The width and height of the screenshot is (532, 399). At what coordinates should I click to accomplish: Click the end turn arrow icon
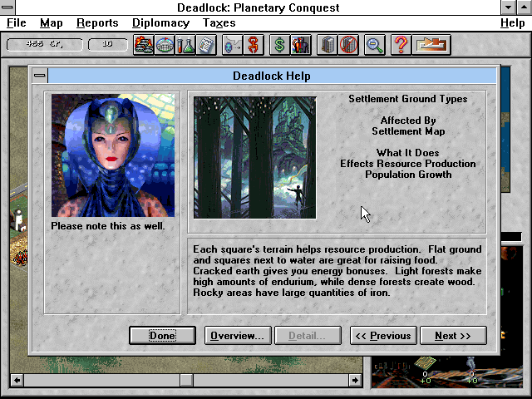coord(431,45)
